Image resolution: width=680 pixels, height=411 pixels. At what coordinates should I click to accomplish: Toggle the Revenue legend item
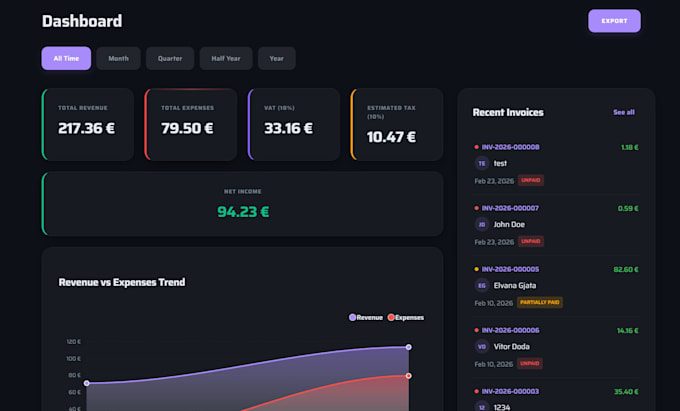(x=366, y=317)
